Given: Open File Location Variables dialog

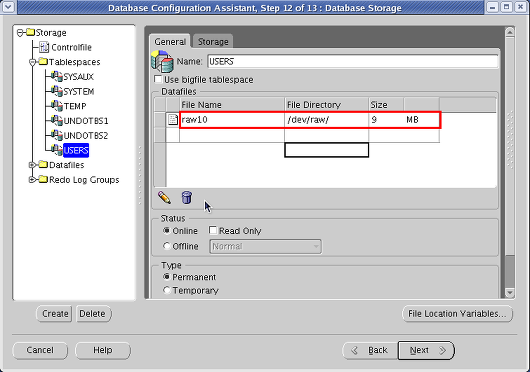Looking at the screenshot, I should (x=457, y=314).
